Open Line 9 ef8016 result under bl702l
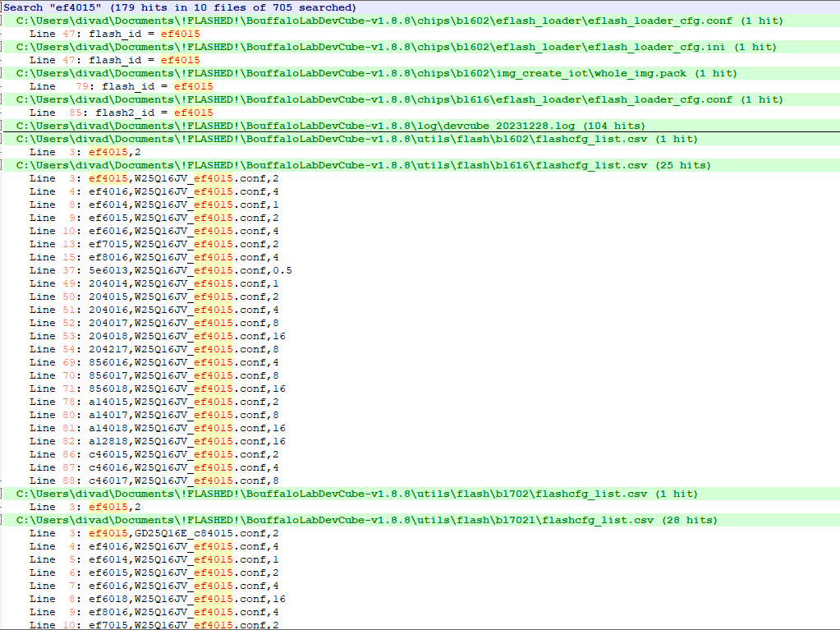Image resolution: width=840 pixels, height=630 pixels. 154,612
